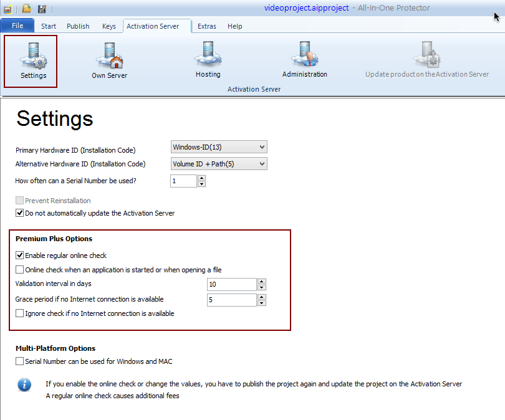The height and width of the screenshot is (420, 505).
Task: Open the File menu
Action: pos(17,26)
